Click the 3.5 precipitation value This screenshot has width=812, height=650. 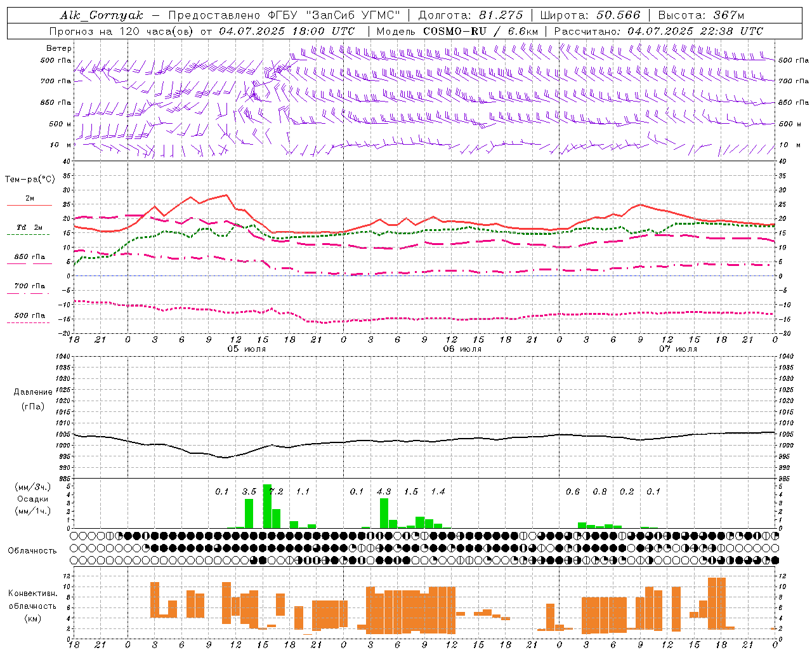(x=249, y=491)
